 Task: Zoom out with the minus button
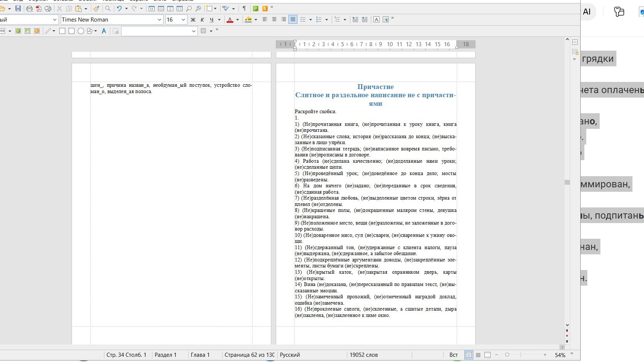click(x=496, y=355)
